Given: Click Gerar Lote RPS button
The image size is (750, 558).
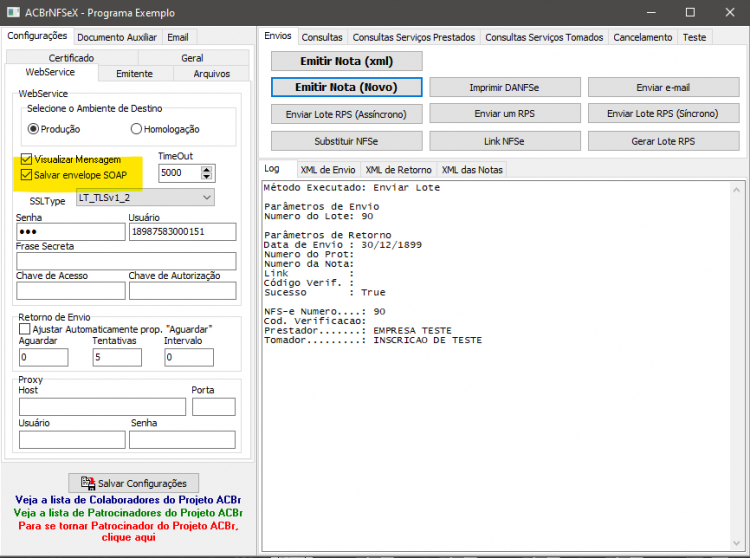Looking at the screenshot, I should 663,142.
